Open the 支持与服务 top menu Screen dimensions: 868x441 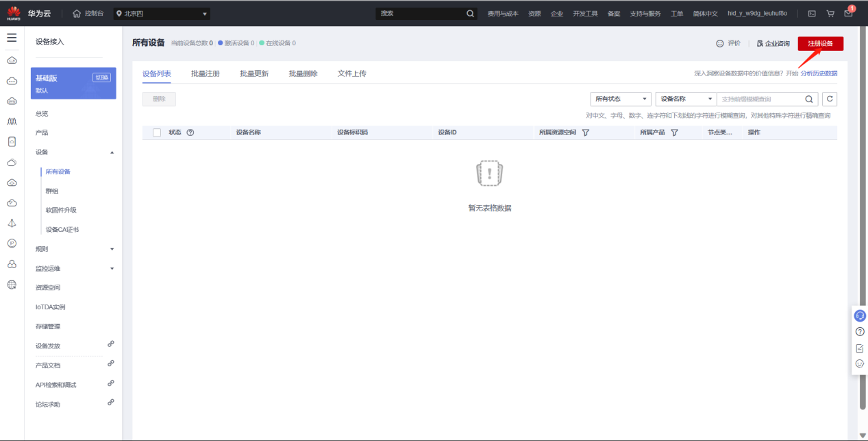click(645, 13)
